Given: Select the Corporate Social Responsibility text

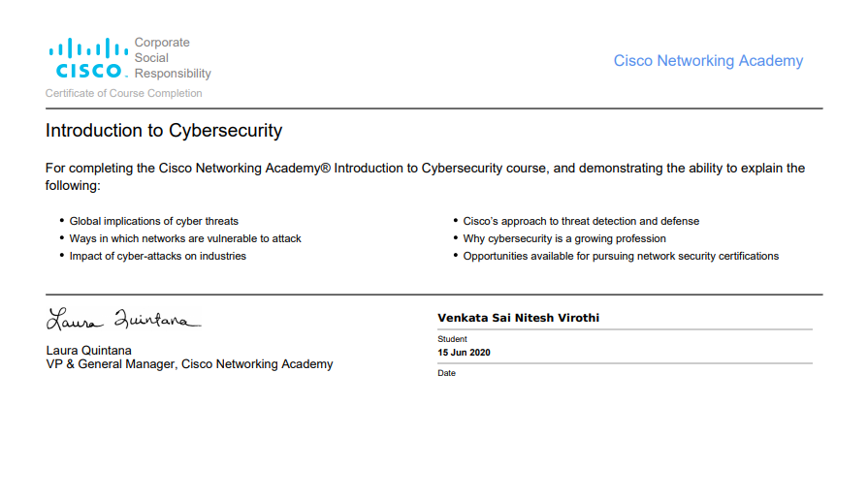Looking at the screenshot, I should 173,58.
